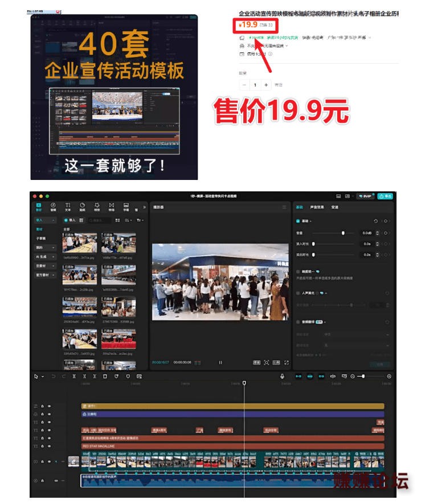Click the microphone record icon above timeline
This screenshot has height=504, width=421.
[x=282, y=376]
